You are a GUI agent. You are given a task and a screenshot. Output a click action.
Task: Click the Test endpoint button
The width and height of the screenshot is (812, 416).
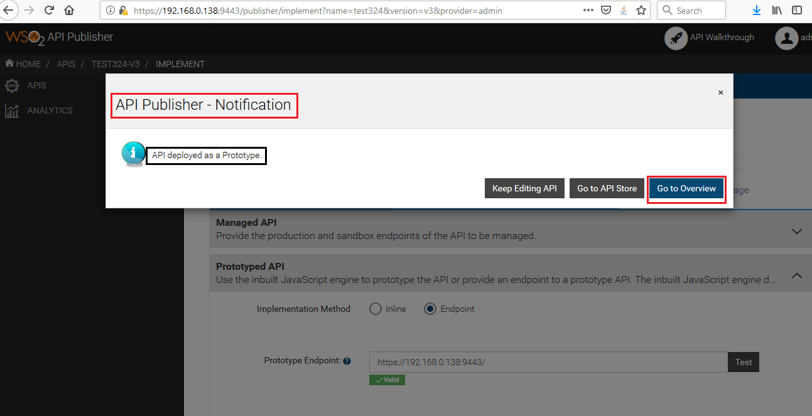click(x=743, y=362)
